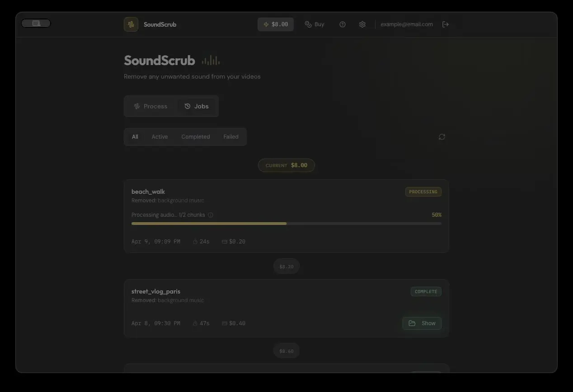The height and width of the screenshot is (392, 573).
Task: Click 'Removed: background music' under beach_walk
Action: point(168,201)
